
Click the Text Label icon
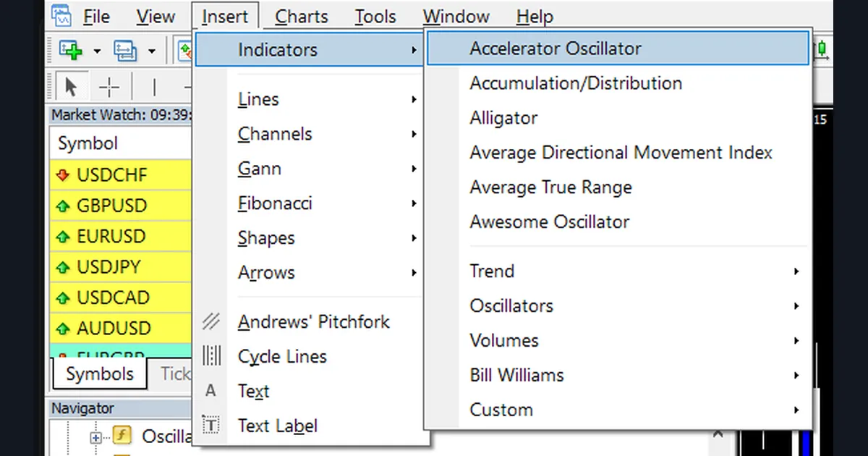[x=210, y=426]
